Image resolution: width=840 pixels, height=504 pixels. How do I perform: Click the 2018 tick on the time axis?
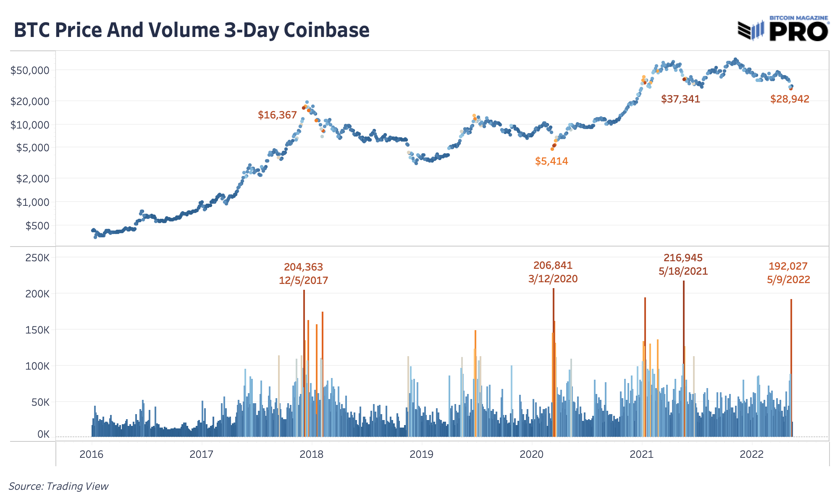(x=312, y=454)
